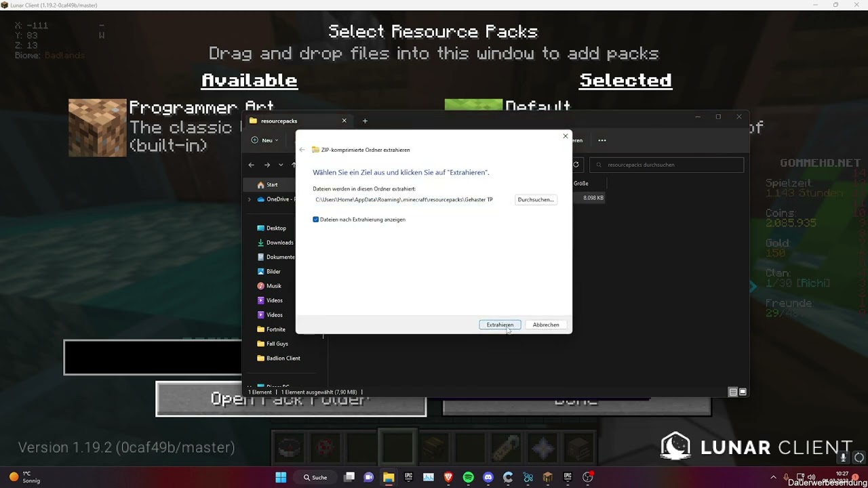Open Dokumente in Explorer sidebar
Image resolution: width=868 pixels, height=488 pixels.
click(x=275, y=257)
